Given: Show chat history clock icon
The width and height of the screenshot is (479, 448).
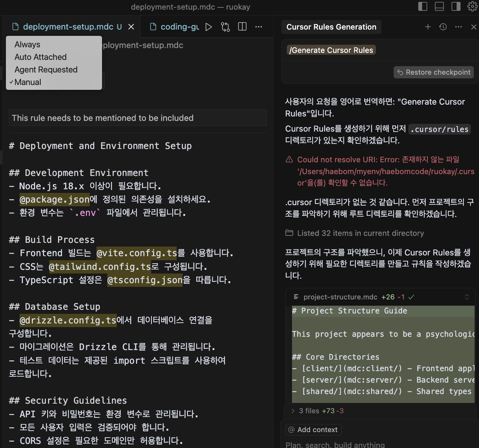Looking at the screenshot, I should tap(443, 27).
